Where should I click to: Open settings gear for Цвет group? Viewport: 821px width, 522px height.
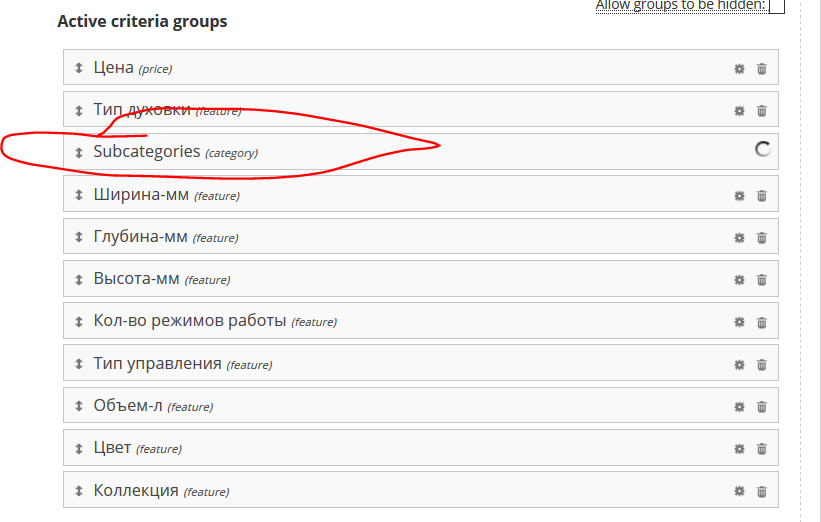(x=739, y=449)
